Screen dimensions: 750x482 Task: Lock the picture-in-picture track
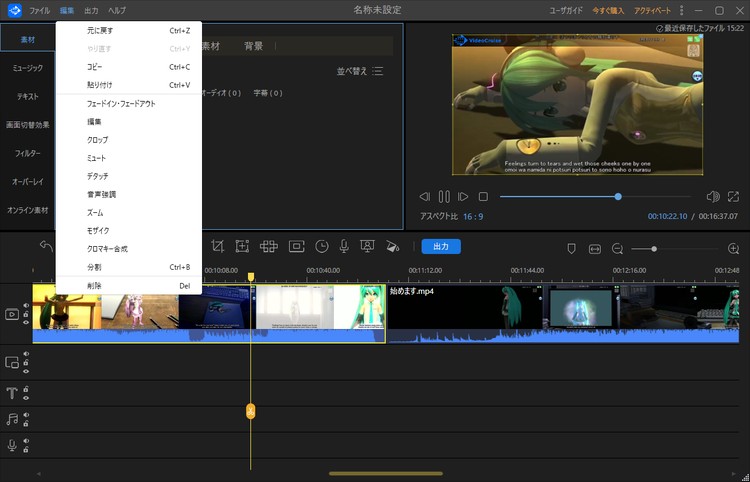pyautogui.click(x=26, y=362)
